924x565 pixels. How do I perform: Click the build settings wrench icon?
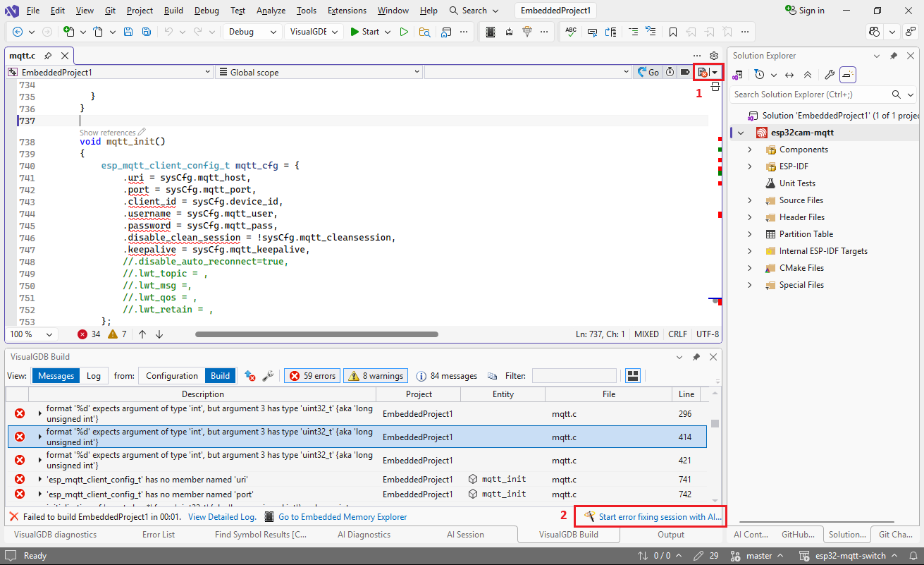pyautogui.click(x=268, y=376)
